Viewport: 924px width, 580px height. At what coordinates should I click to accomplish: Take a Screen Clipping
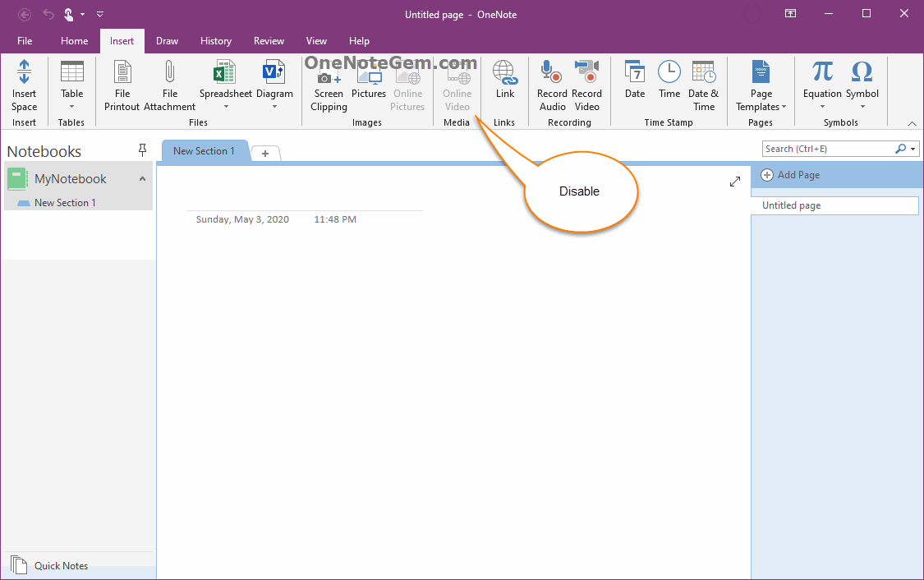[329, 85]
